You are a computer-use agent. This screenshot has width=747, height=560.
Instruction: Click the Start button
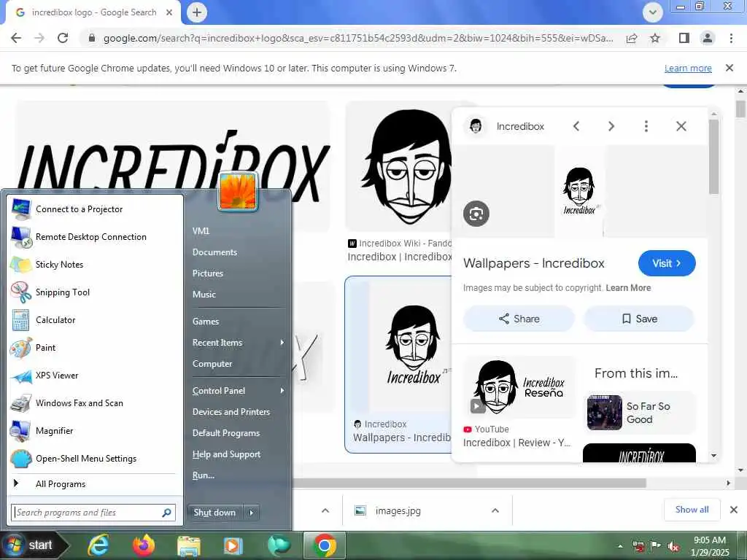pos(34,545)
